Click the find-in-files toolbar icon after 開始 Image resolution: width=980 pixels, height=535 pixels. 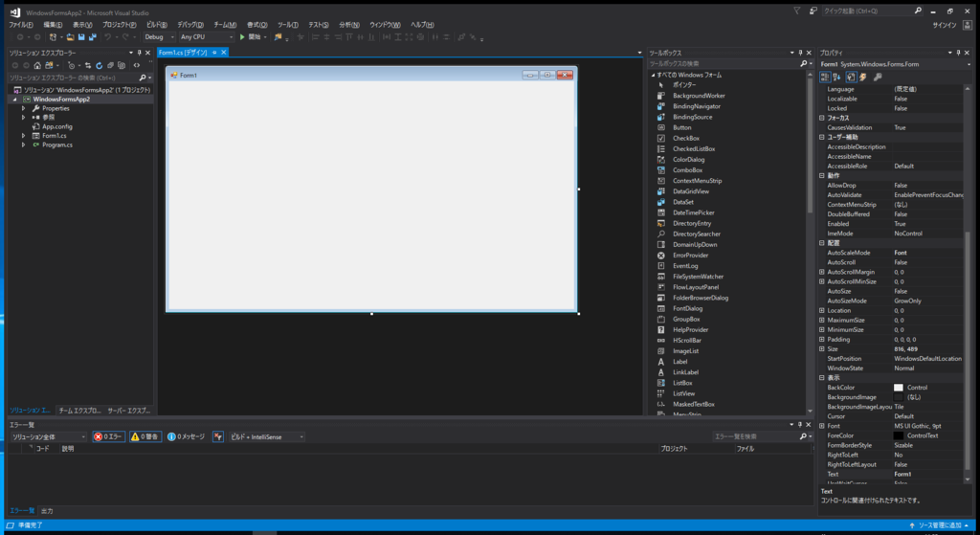278,37
